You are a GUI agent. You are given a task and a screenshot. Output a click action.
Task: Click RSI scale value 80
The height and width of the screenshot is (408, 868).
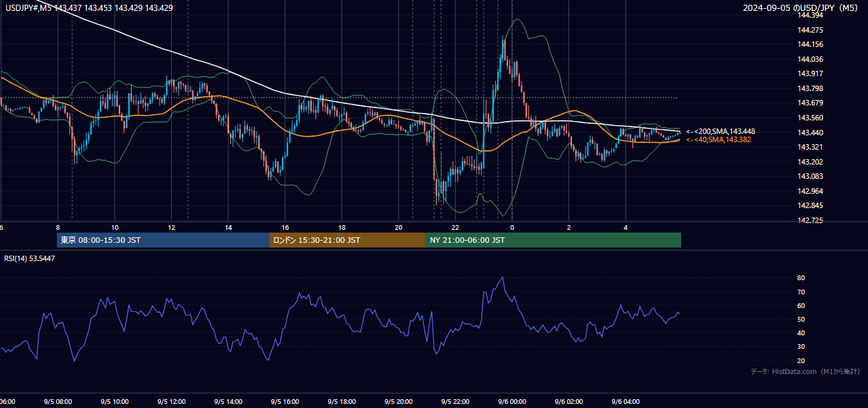click(x=801, y=278)
